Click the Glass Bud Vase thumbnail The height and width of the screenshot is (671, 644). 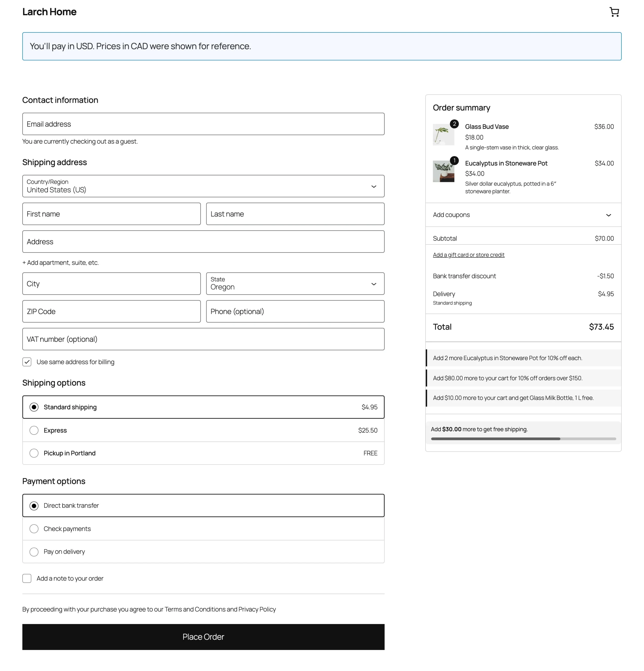pos(444,134)
